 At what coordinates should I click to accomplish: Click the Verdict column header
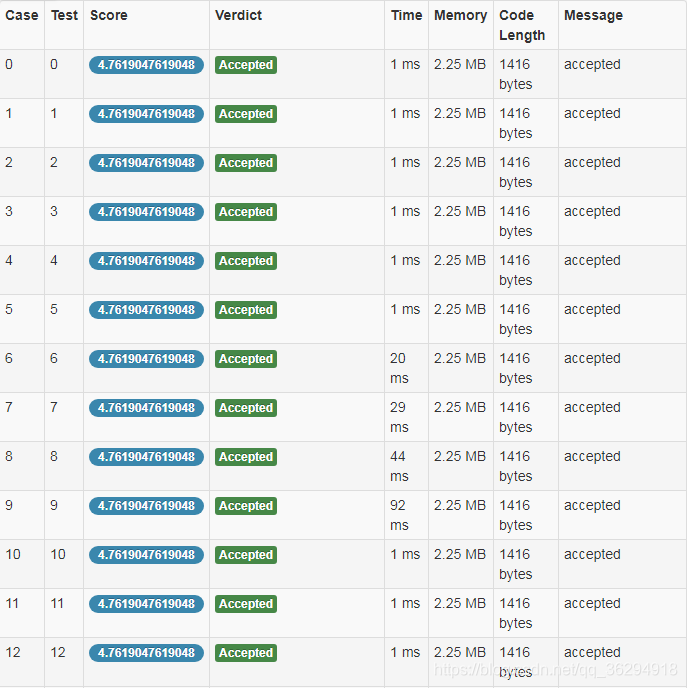(x=238, y=15)
